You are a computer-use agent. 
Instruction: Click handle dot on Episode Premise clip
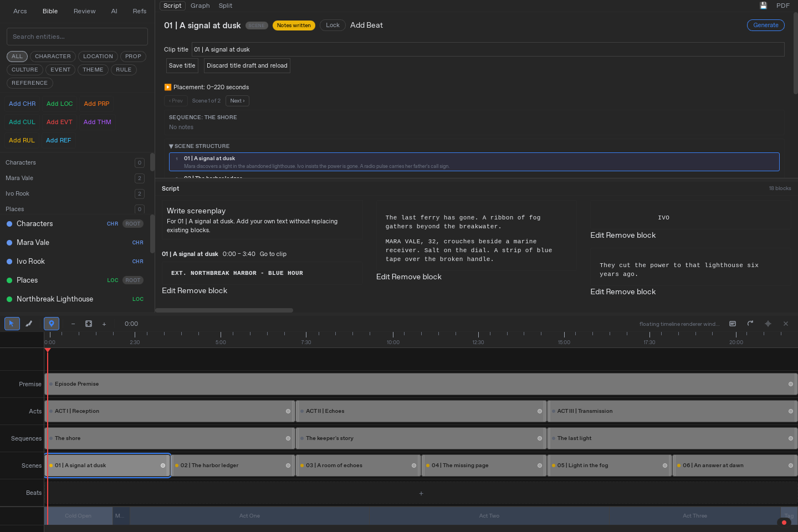click(791, 384)
